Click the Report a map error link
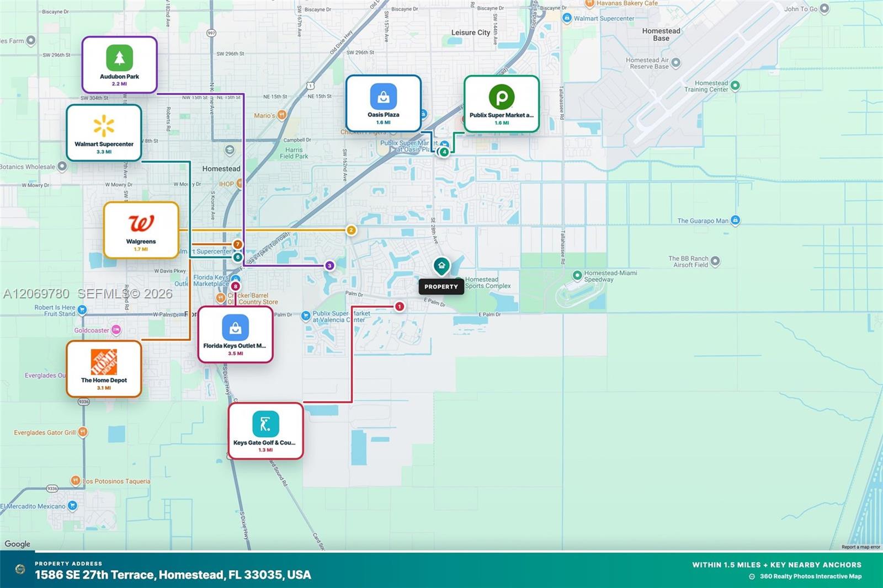This screenshot has width=883, height=588. (x=861, y=547)
